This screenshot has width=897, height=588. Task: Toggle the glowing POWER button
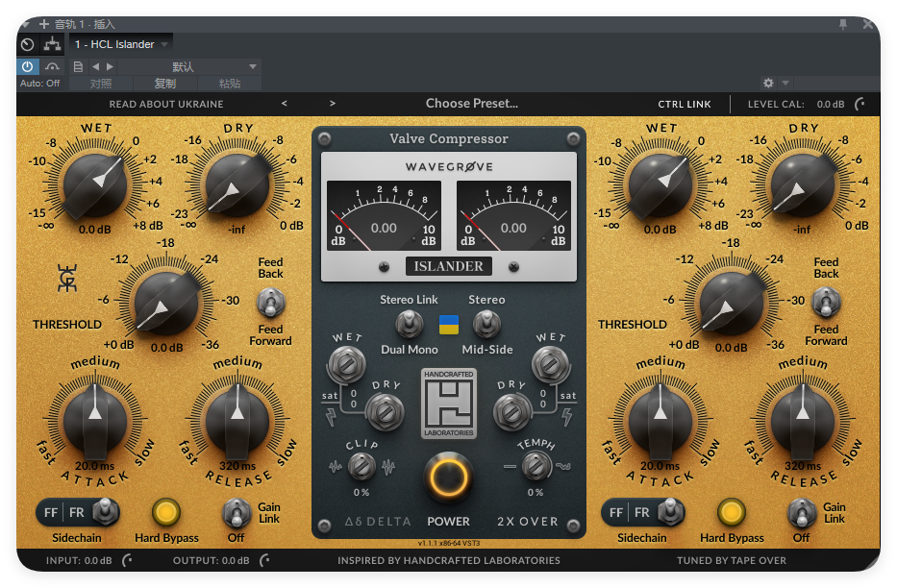[x=448, y=478]
